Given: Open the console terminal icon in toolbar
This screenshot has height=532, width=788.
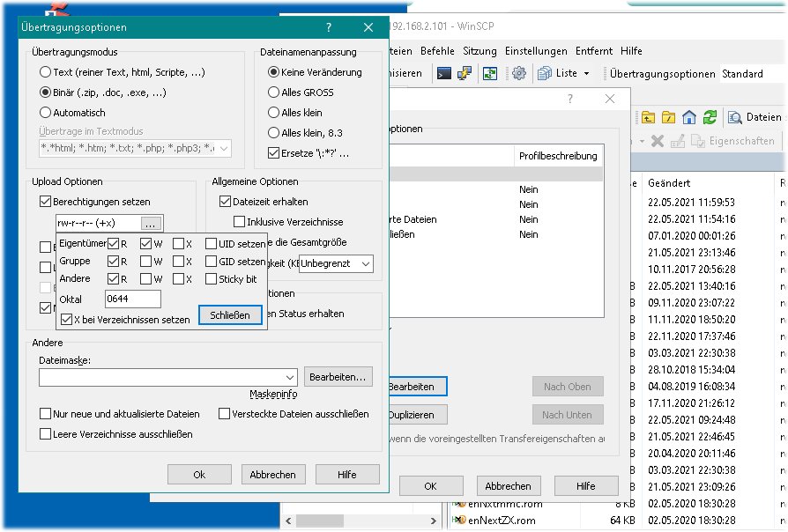Looking at the screenshot, I should tap(445, 74).
